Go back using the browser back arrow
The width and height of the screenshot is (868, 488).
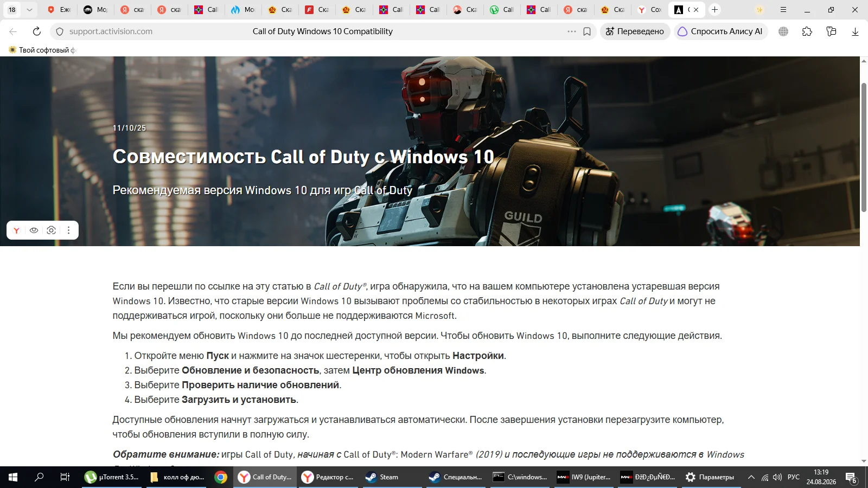click(13, 31)
